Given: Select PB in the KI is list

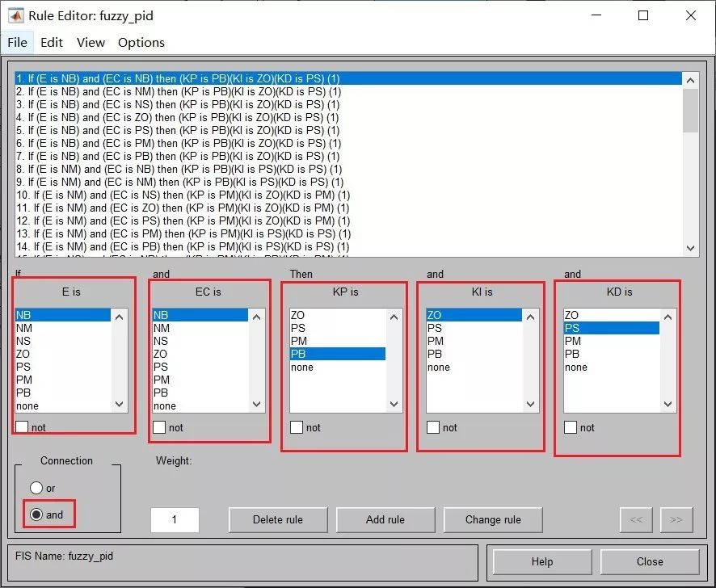Looking at the screenshot, I should pos(474,354).
